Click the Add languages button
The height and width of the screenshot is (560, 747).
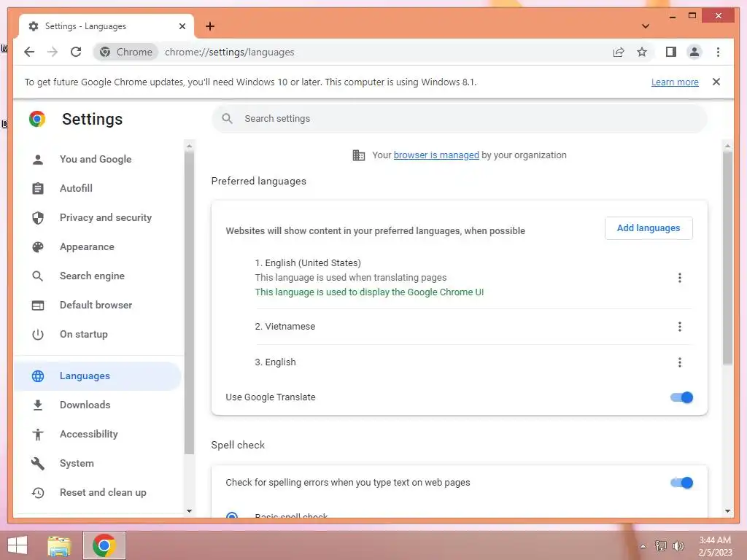click(x=649, y=228)
